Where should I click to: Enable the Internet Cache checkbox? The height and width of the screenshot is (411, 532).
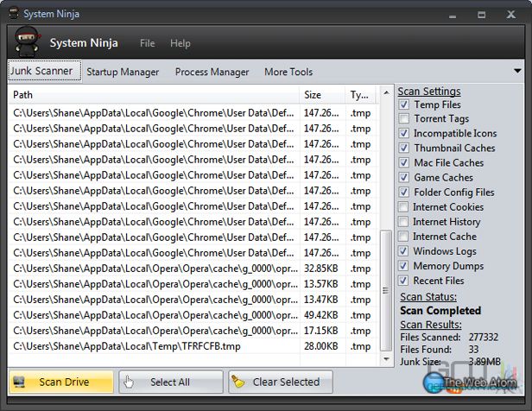[x=403, y=237]
